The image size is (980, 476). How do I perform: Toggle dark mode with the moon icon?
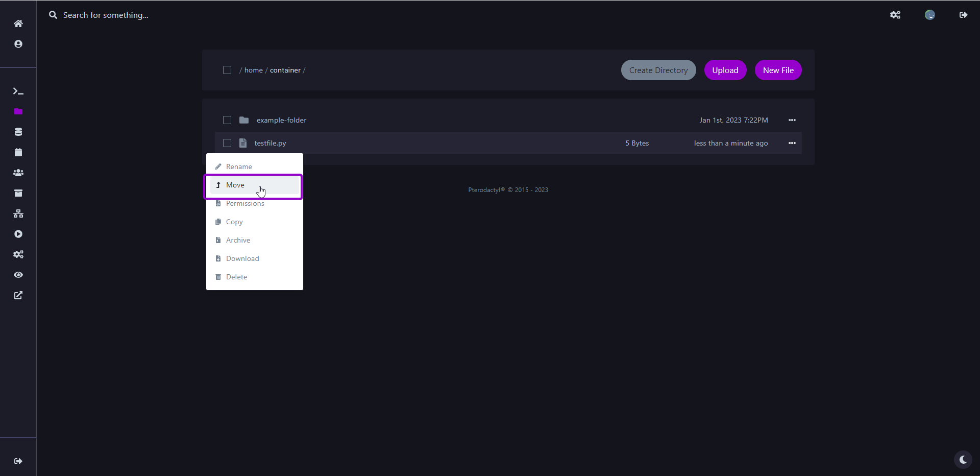click(962, 460)
